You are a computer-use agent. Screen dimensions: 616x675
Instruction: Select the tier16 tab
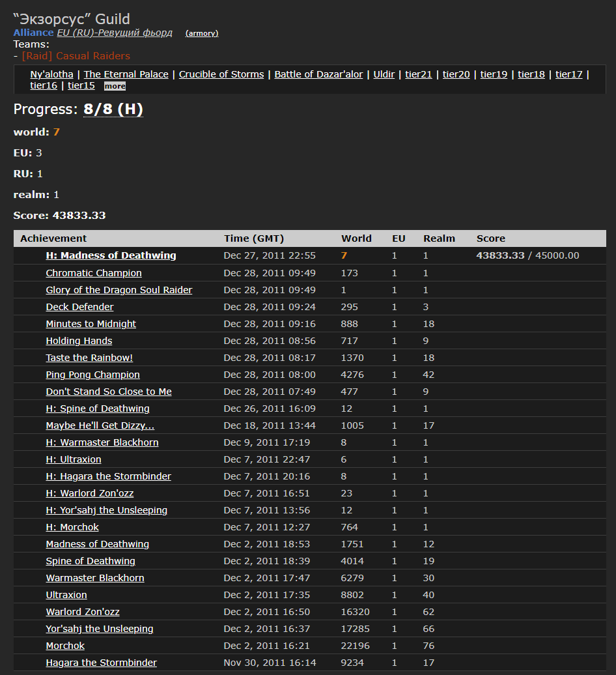(x=44, y=85)
